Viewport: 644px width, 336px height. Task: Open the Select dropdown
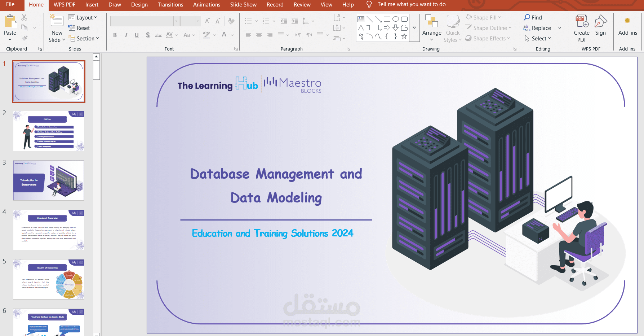(x=538, y=39)
